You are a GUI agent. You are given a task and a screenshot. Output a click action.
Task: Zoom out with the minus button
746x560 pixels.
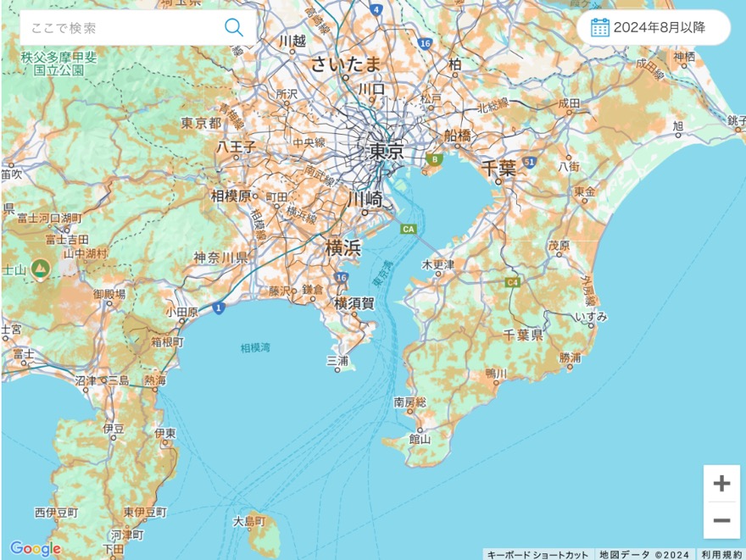(x=721, y=520)
